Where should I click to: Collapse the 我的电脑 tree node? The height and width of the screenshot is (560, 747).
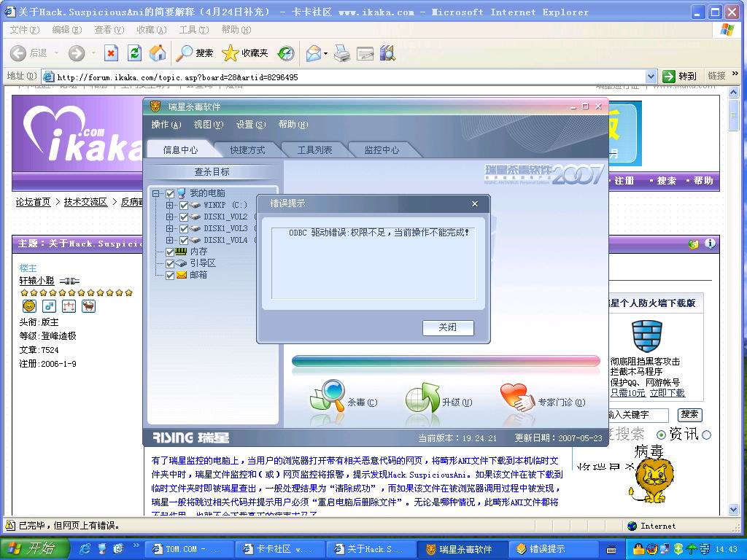click(x=156, y=193)
